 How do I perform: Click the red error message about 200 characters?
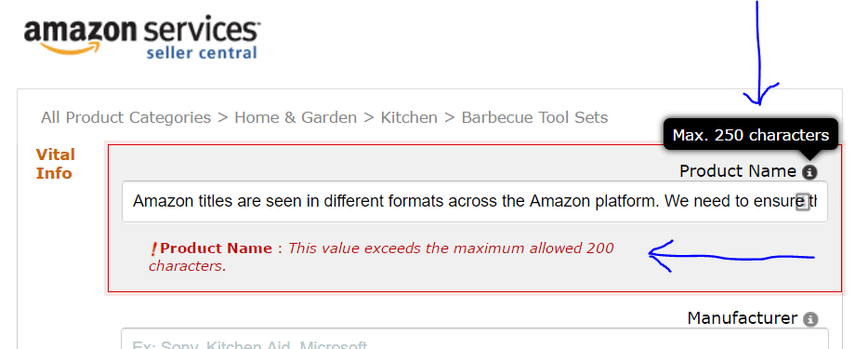[x=381, y=257]
